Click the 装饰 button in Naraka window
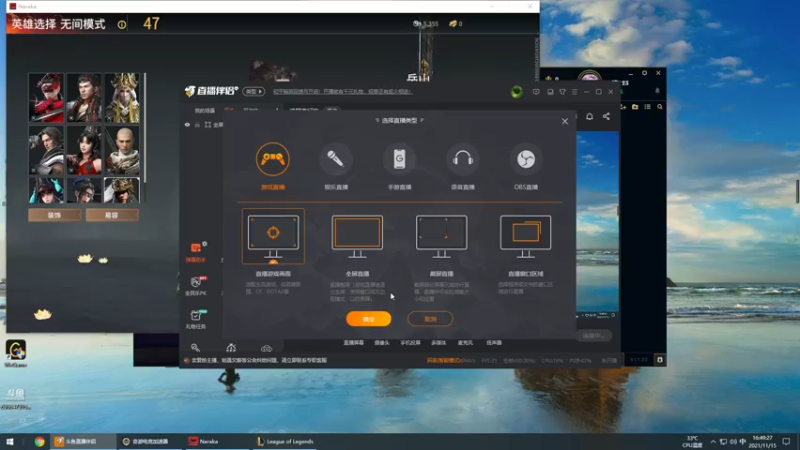The image size is (800, 450). [55, 215]
